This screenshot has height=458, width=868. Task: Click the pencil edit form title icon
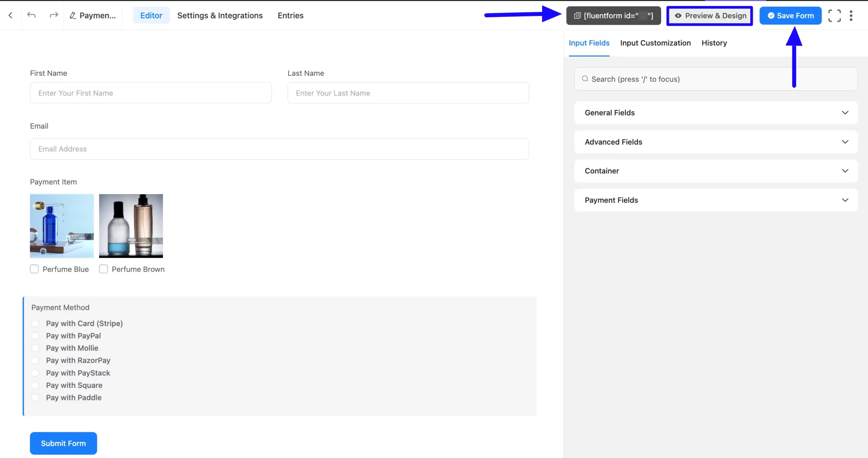click(73, 16)
